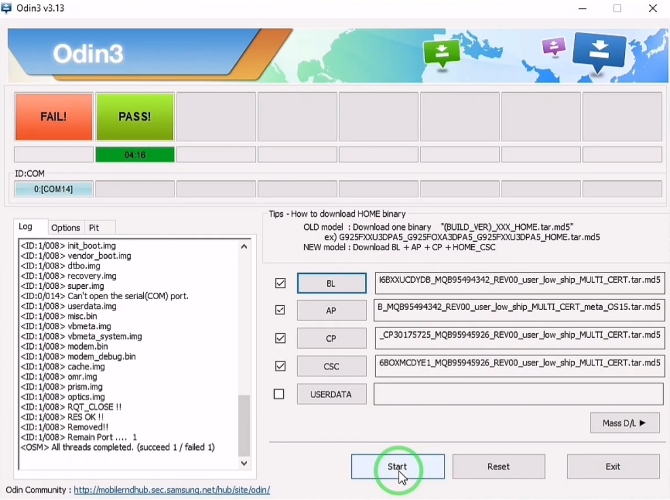Click the CSC file button

[x=332, y=366]
